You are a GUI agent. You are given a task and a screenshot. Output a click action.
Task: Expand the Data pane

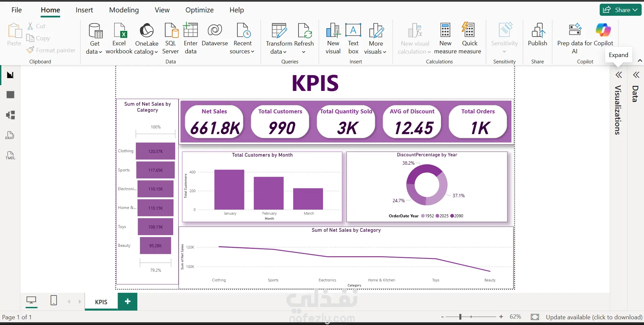636,75
